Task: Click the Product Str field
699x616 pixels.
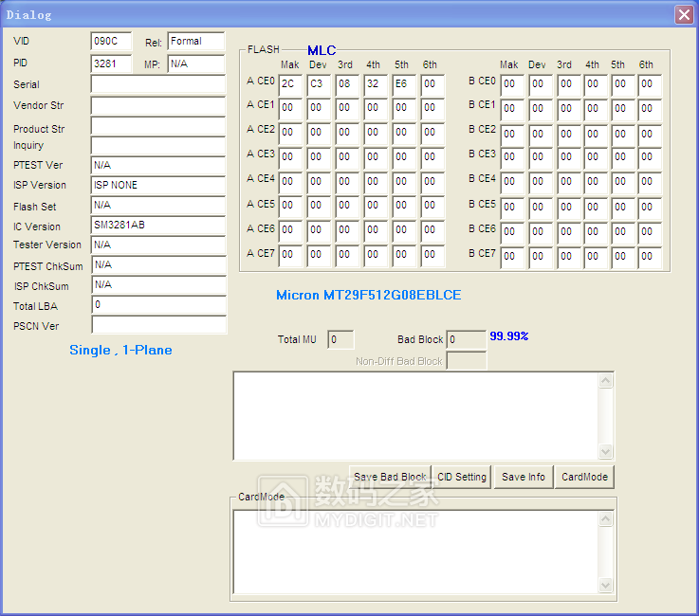Action: click(x=158, y=126)
